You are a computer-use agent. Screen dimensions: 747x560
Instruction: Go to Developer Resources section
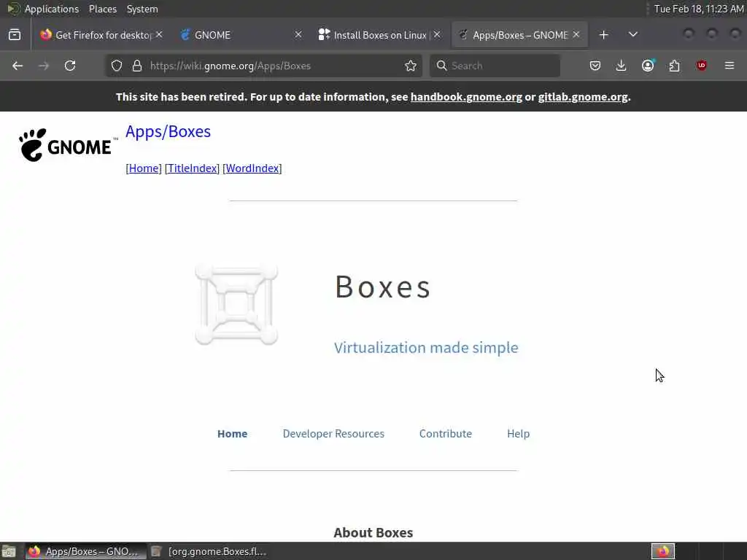pyautogui.click(x=333, y=434)
